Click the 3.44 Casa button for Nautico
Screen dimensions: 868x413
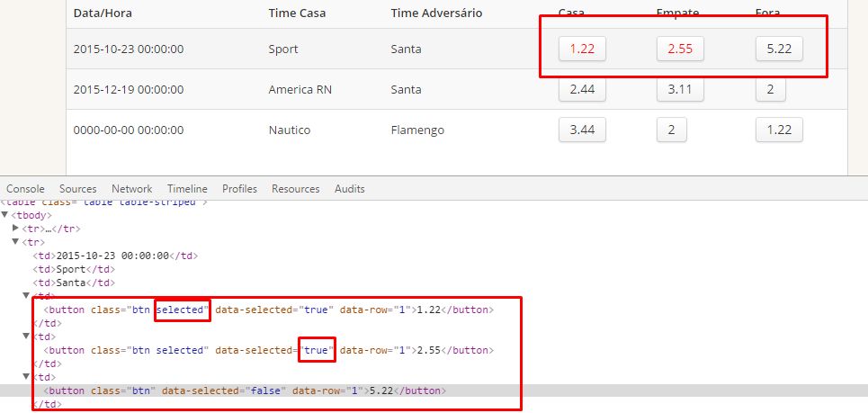tap(582, 130)
